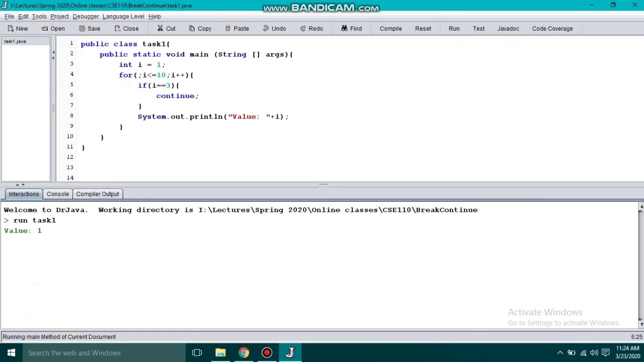Click the Test button
The image size is (644, 362).
(478, 29)
